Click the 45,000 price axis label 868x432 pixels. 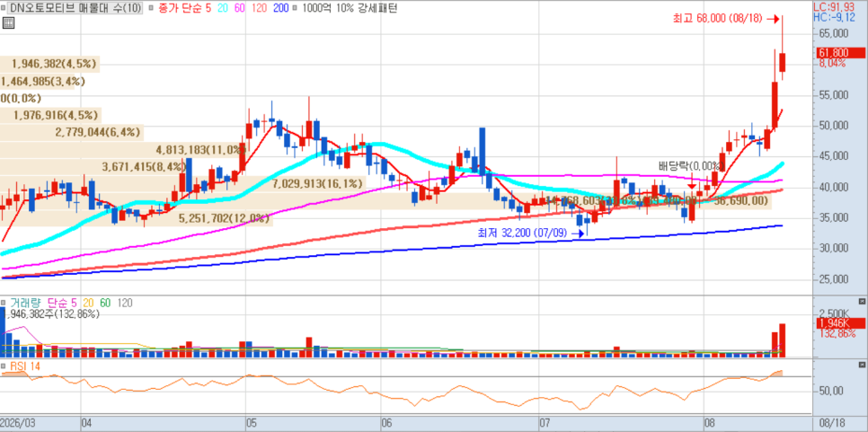pyautogui.click(x=833, y=156)
